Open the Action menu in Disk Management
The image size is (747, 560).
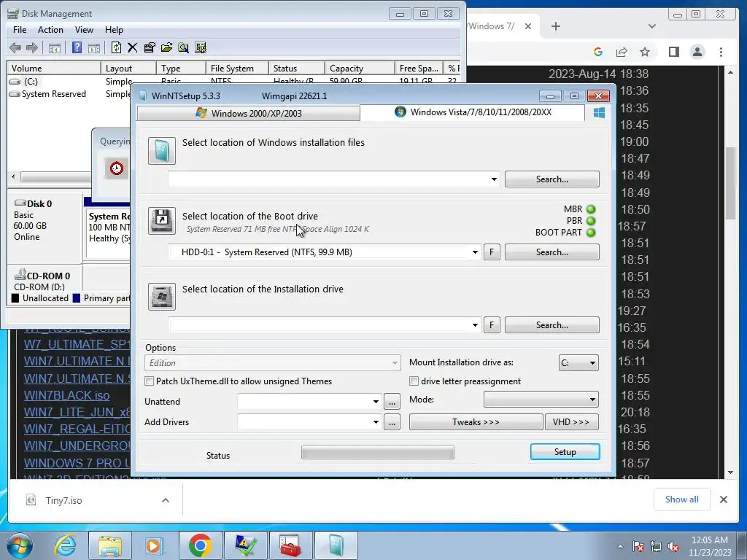click(x=50, y=30)
